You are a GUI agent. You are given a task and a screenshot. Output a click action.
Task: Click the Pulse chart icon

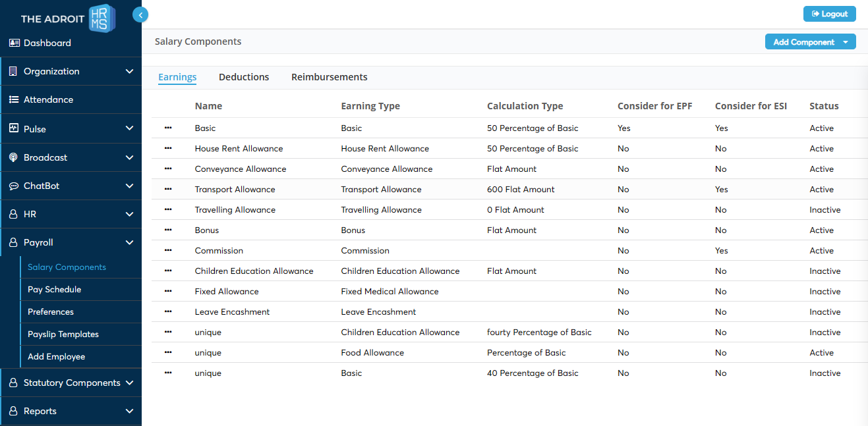click(x=13, y=128)
